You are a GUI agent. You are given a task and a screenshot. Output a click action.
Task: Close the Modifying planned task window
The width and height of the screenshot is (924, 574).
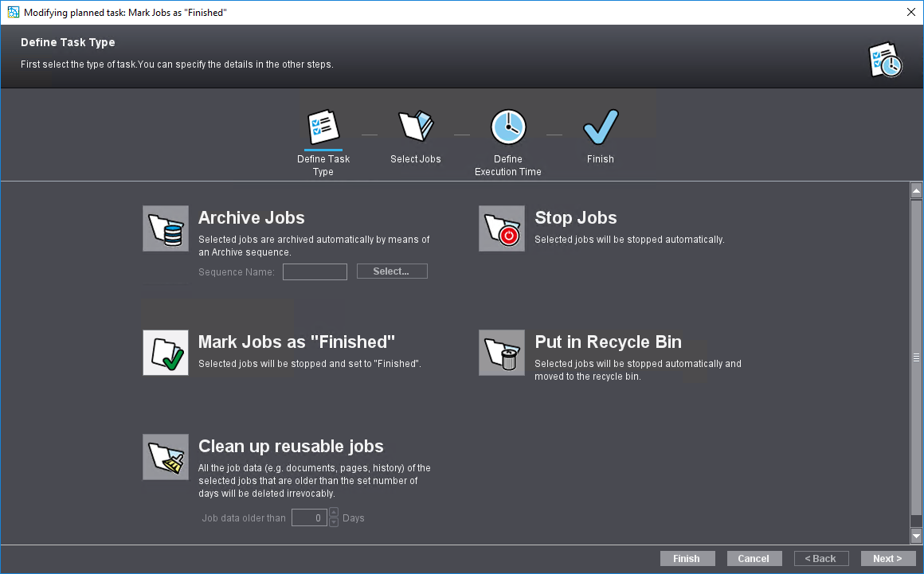tap(911, 12)
